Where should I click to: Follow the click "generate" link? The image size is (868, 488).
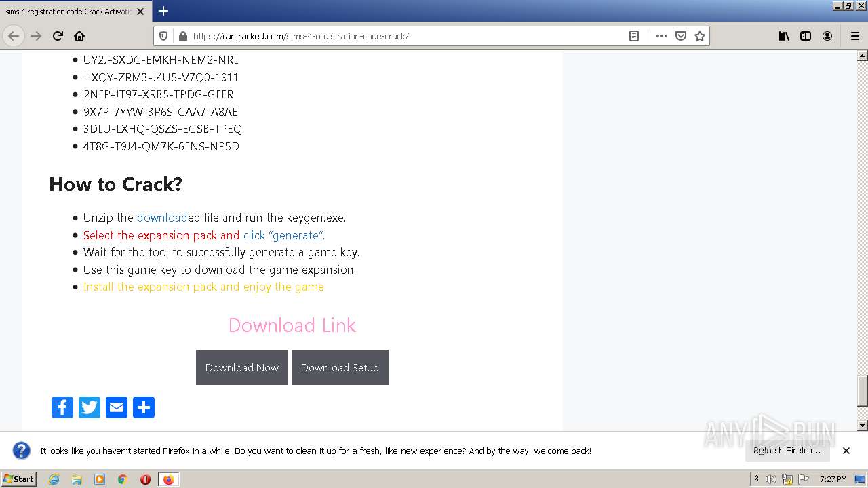[284, 235]
